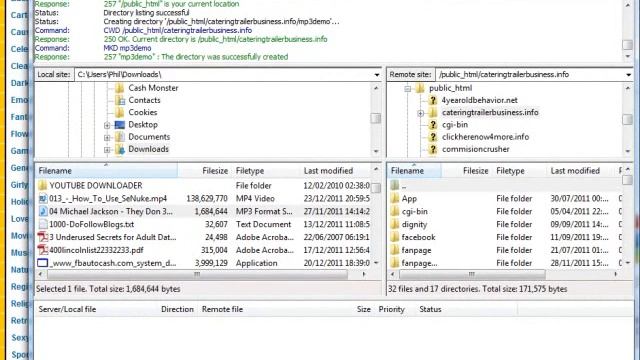Expand the Desktop tree node
The image size is (640, 360).
coord(107,125)
